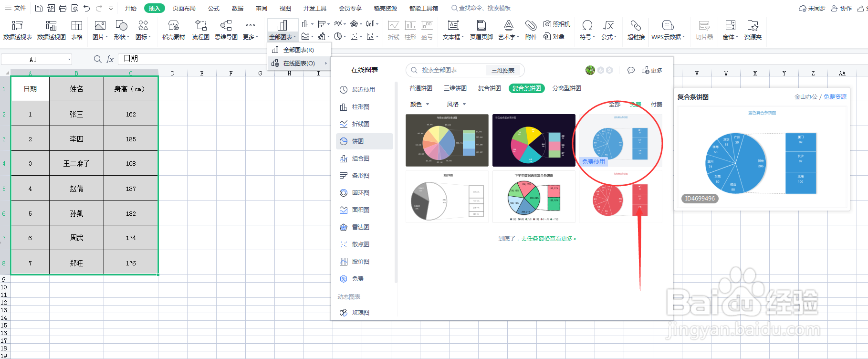This screenshot has height=359, width=868.
Task: Click the 协作 collaborate button
Action: [x=841, y=8]
